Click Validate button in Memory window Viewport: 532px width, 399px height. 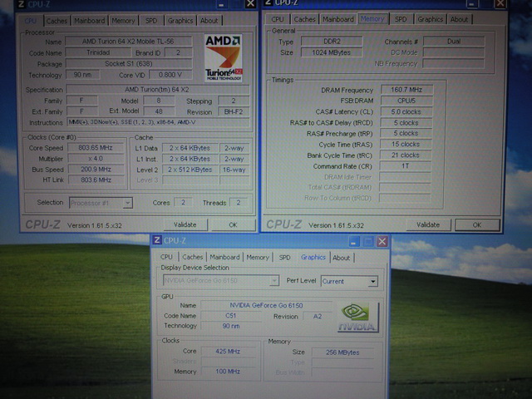[428, 224]
